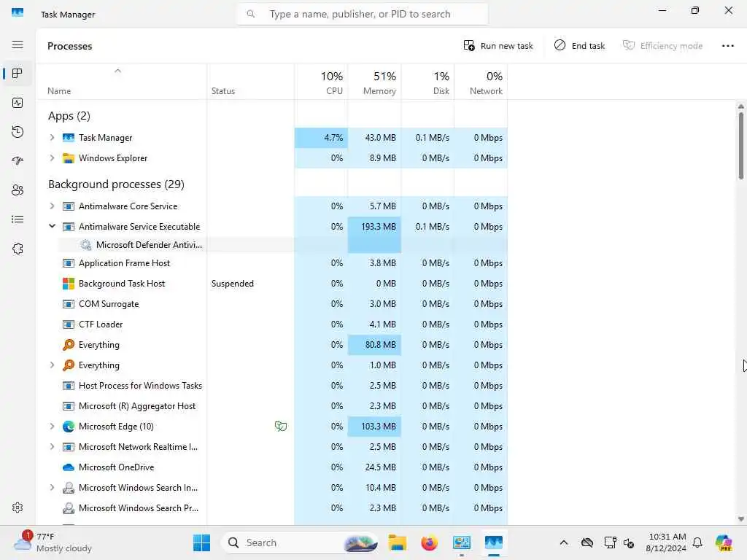Click the Background processes (29) heading
Screen dimensions: 747x560
116,184
